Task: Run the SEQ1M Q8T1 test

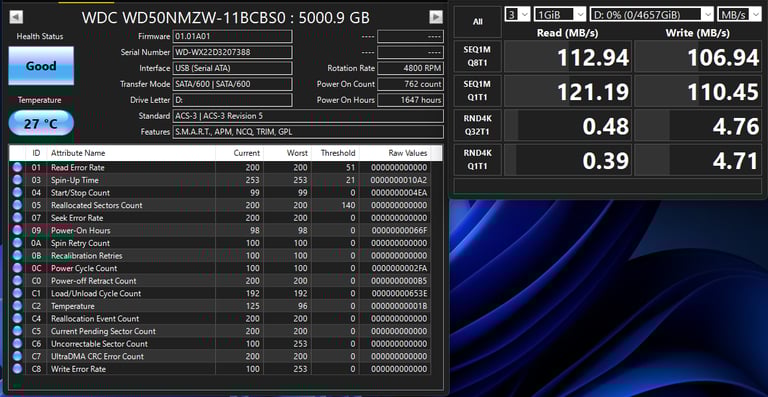Action: coord(478,56)
